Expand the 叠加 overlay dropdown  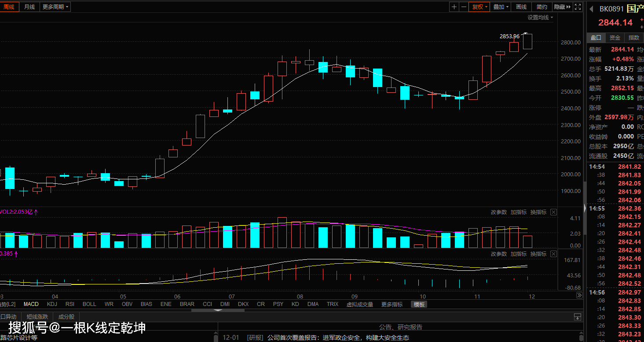pos(501,7)
